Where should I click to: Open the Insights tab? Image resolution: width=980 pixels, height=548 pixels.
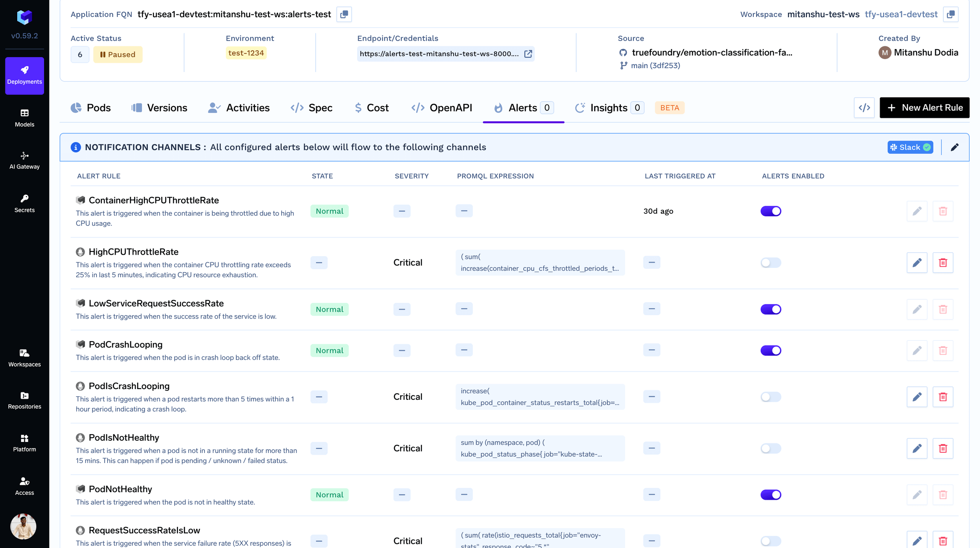tap(609, 108)
